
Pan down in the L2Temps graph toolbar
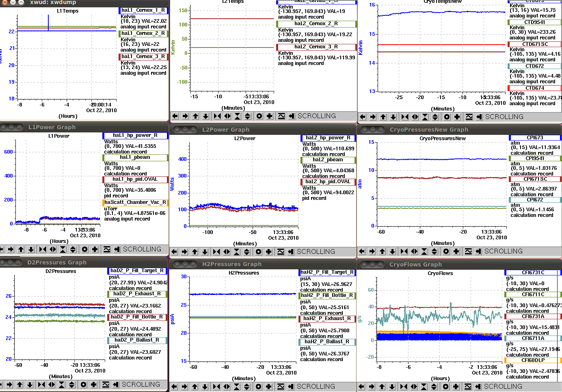[205, 116]
